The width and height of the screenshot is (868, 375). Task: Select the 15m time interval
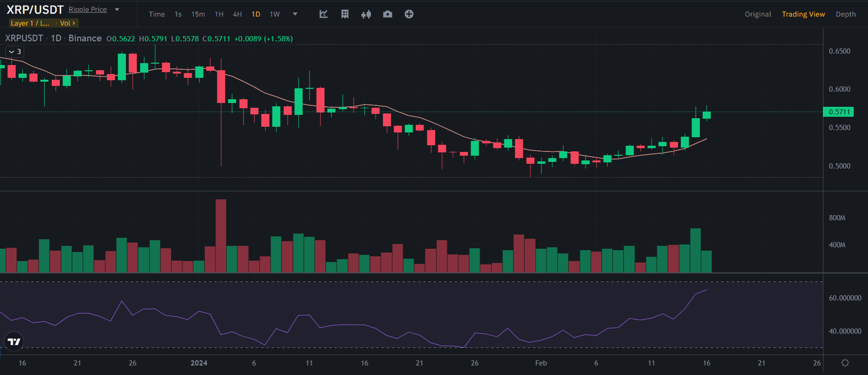coord(198,14)
